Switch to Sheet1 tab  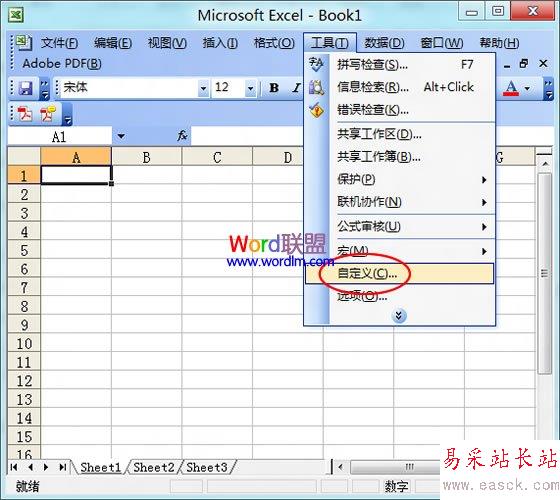tap(100, 467)
